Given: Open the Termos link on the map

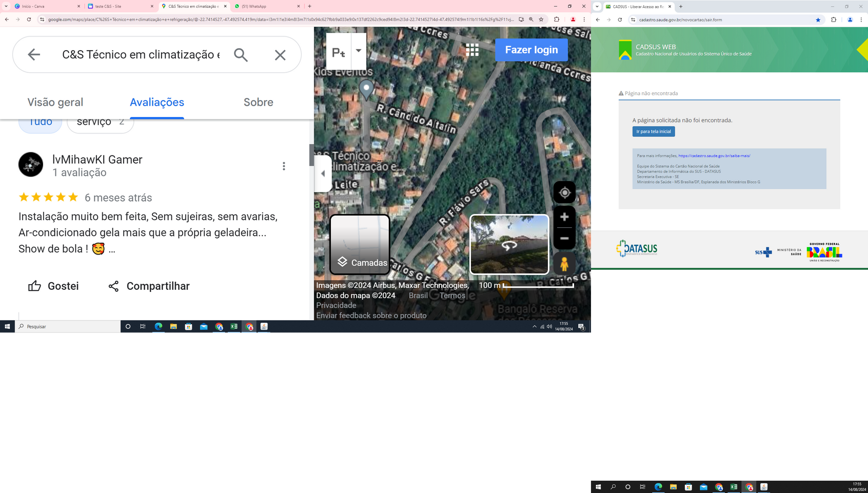Looking at the screenshot, I should coord(452,295).
